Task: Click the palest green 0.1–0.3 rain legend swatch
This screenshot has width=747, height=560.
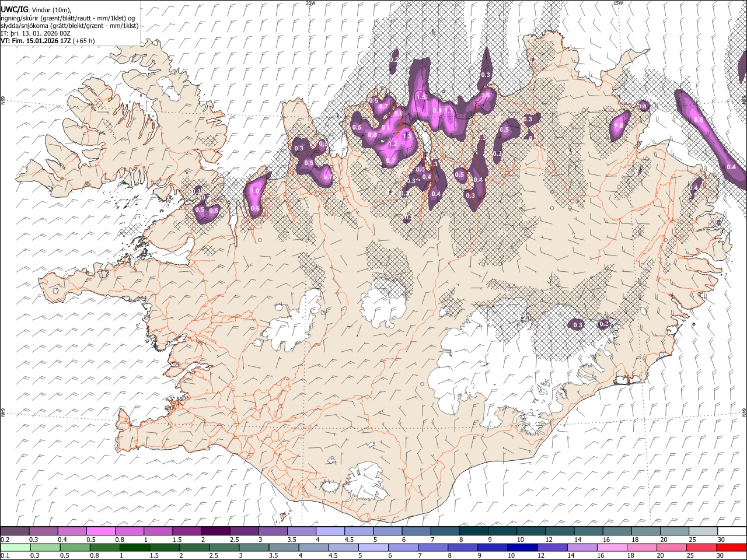Action: coord(15,547)
